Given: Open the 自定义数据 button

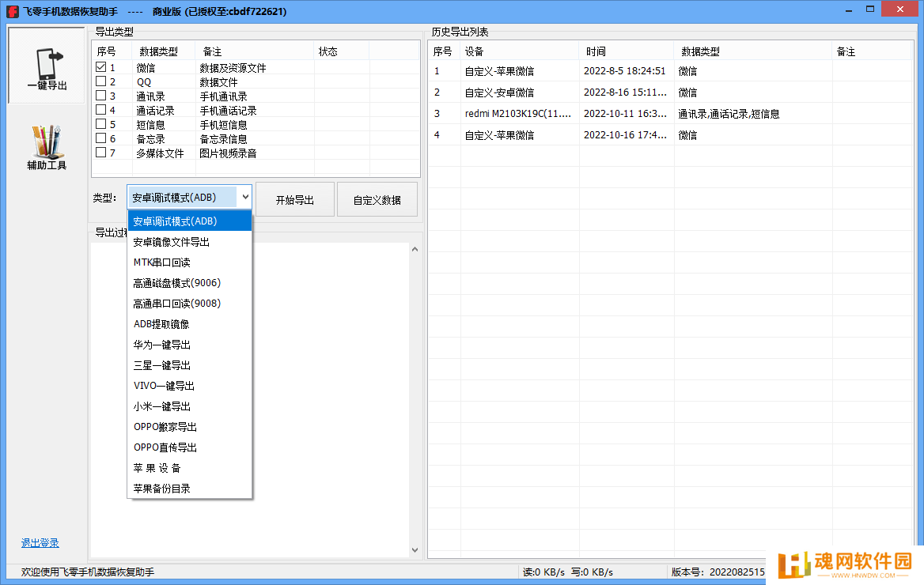Looking at the screenshot, I should (377, 200).
